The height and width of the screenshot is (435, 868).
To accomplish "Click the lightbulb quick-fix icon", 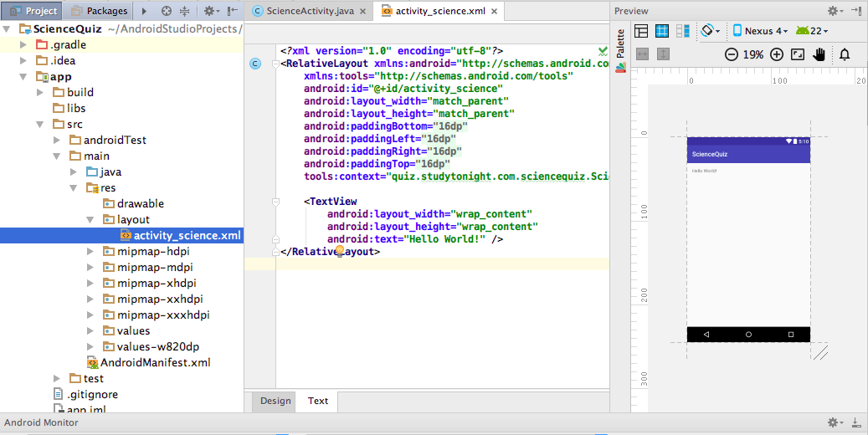I will pyautogui.click(x=340, y=253).
